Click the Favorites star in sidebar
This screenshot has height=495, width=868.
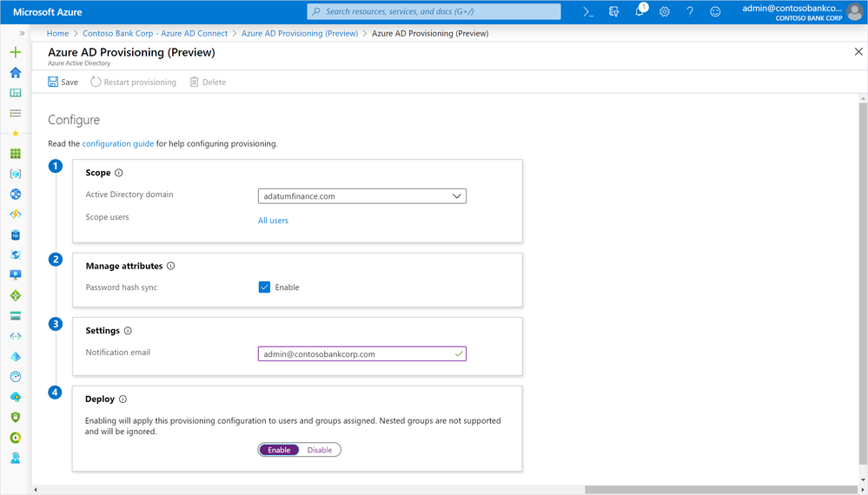16,133
